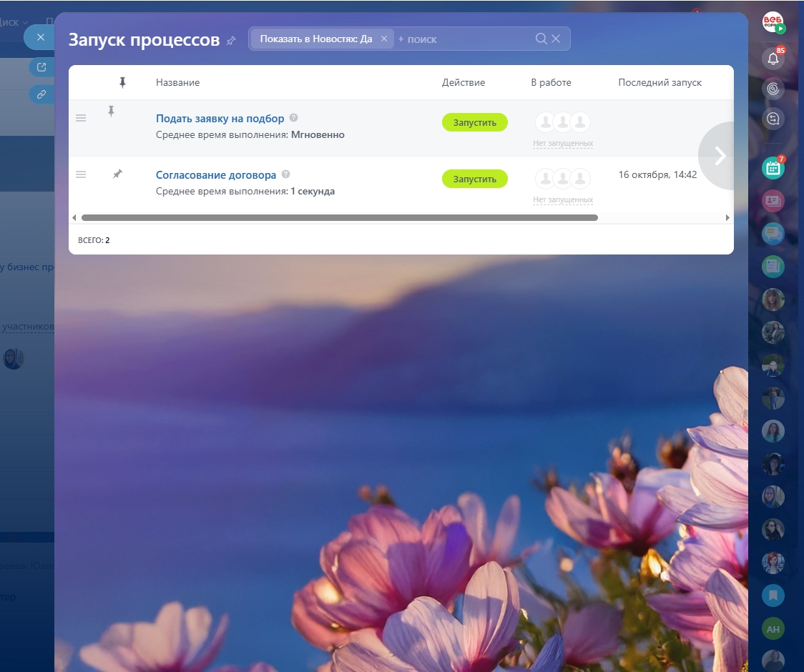Toggle pin next to Запуск процессов title

click(x=230, y=41)
